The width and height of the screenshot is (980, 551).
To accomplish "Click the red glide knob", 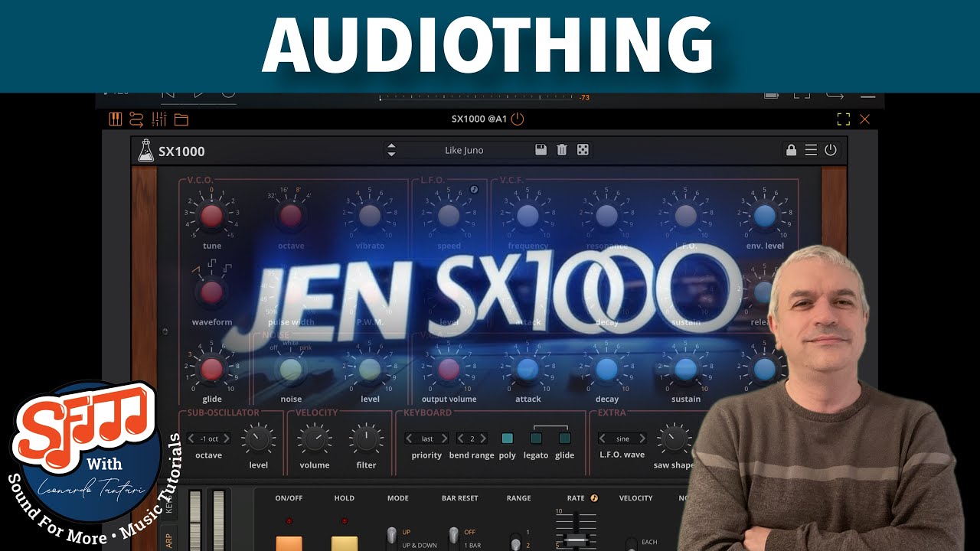I will tap(212, 370).
